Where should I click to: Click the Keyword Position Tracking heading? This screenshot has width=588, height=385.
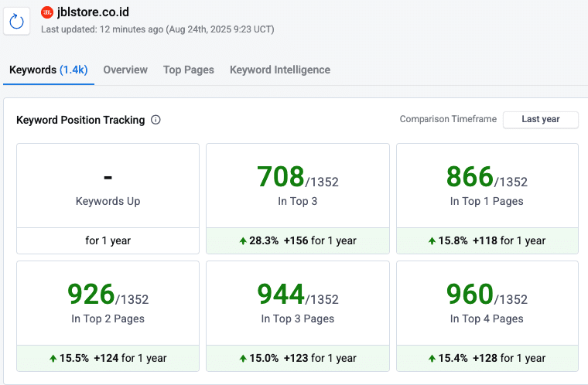[x=80, y=120]
